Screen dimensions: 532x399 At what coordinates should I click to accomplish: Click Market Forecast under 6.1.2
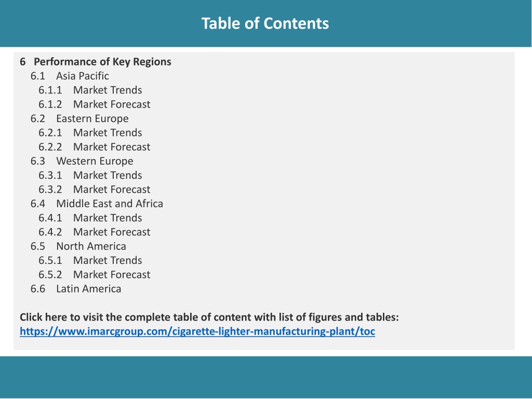pyautogui.click(x=112, y=104)
